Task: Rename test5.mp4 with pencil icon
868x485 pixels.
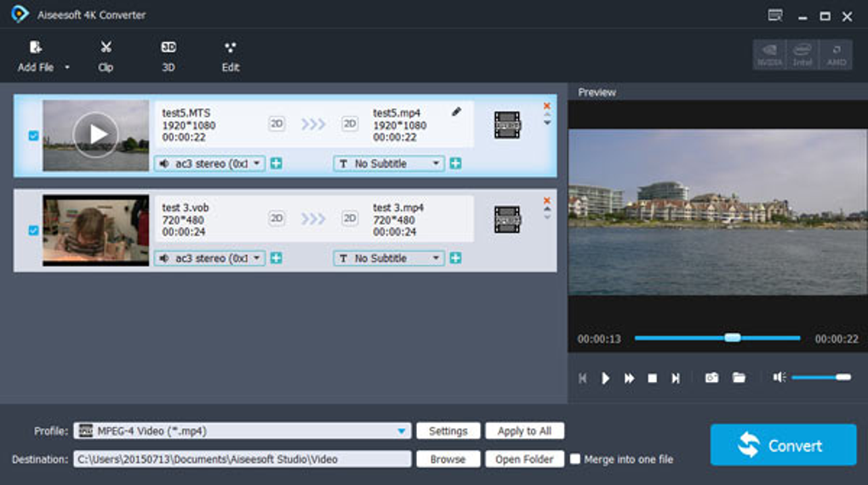Action: [456, 111]
